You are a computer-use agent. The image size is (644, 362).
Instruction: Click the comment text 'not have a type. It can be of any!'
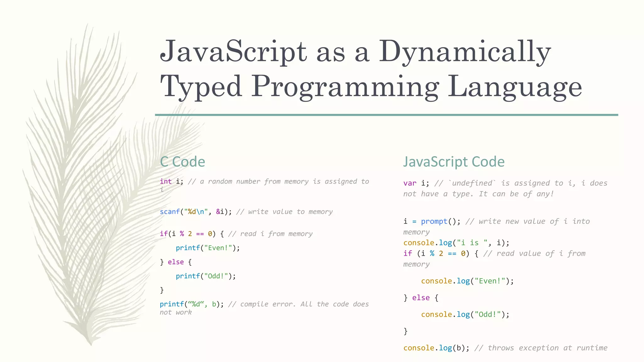pos(478,194)
